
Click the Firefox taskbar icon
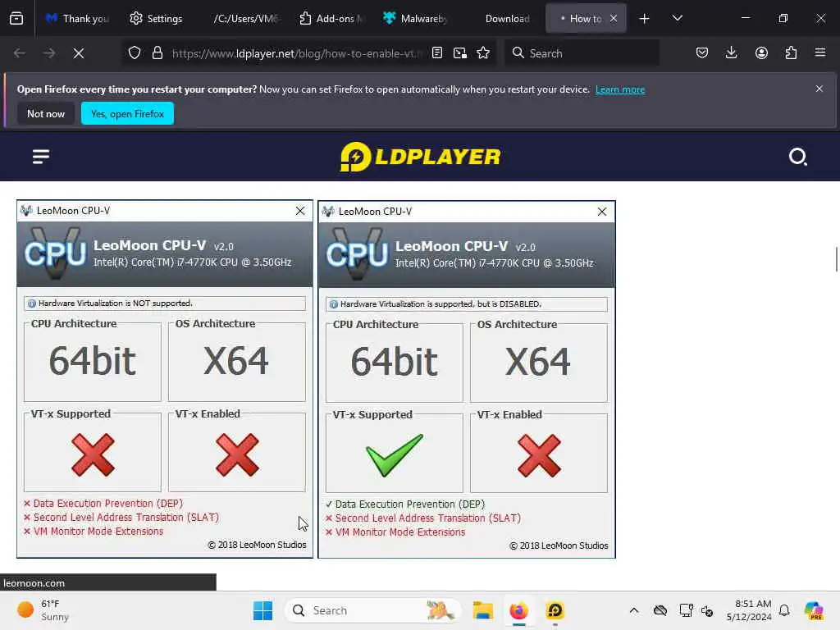point(518,610)
